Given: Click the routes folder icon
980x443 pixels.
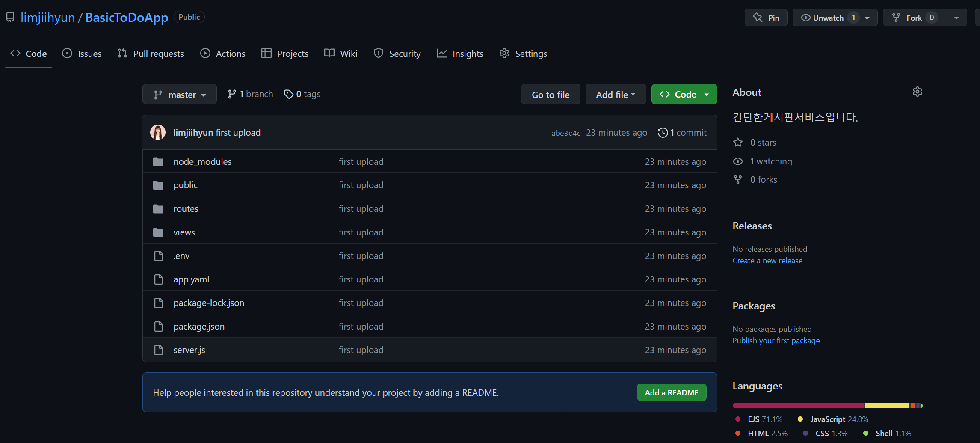Looking at the screenshot, I should click(x=158, y=209).
